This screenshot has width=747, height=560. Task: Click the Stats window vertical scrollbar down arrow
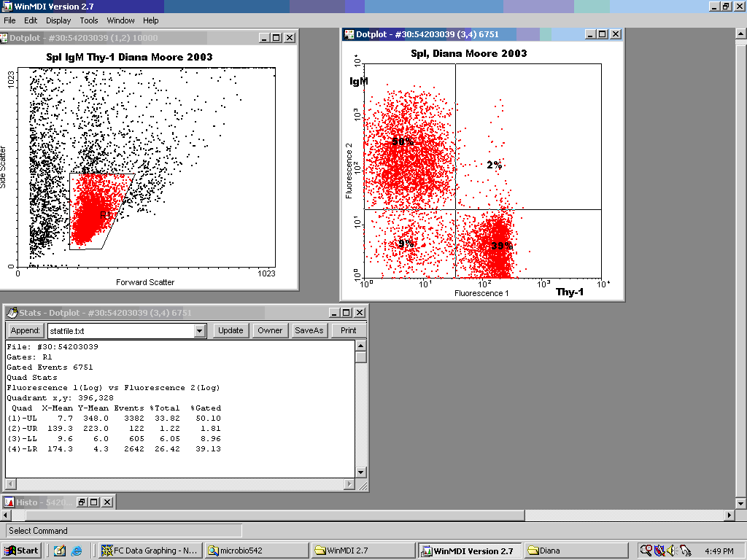click(x=361, y=472)
